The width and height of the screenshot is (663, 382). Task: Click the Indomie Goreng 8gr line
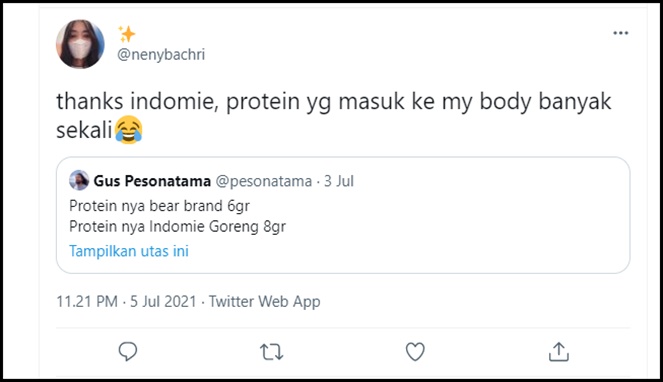click(178, 227)
